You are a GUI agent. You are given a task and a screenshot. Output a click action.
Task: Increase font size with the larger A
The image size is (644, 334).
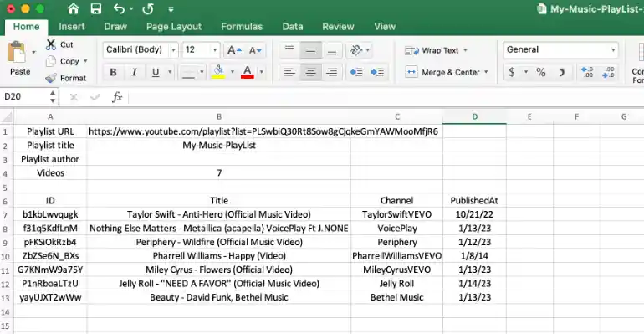pyautogui.click(x=234, y=50)
